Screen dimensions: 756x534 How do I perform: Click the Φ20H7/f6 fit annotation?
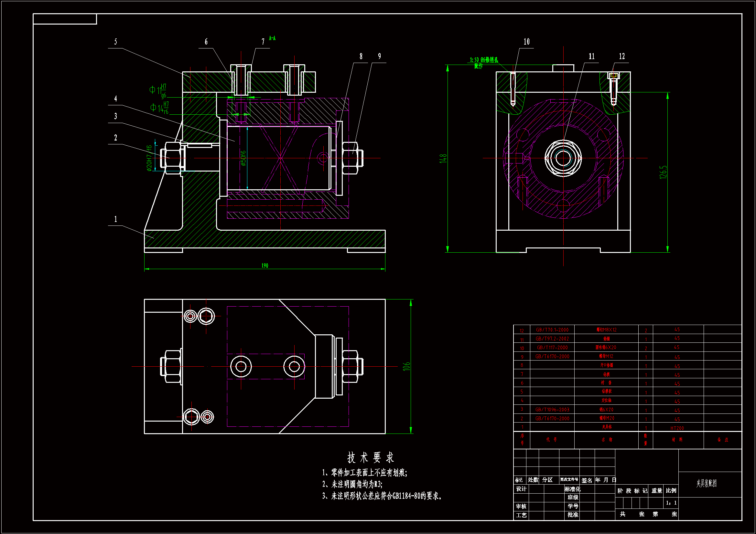point(149,158)
